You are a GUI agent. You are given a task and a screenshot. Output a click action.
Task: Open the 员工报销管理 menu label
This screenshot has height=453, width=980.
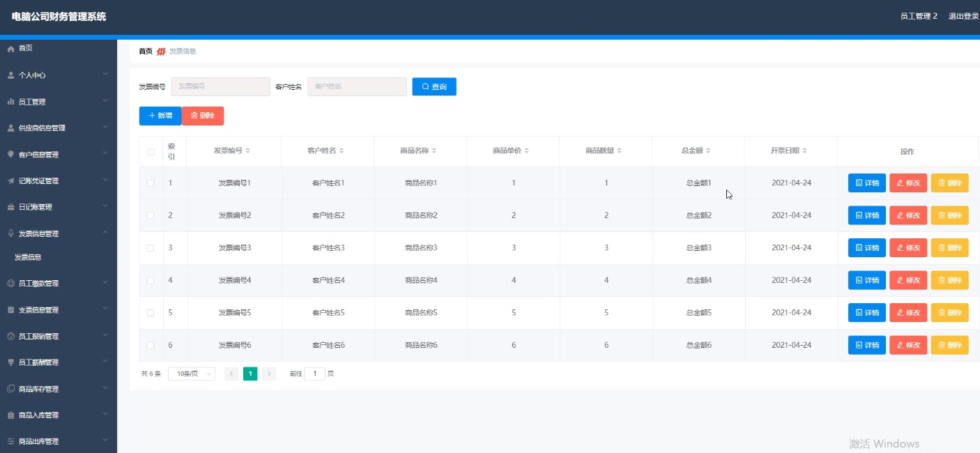38,337
